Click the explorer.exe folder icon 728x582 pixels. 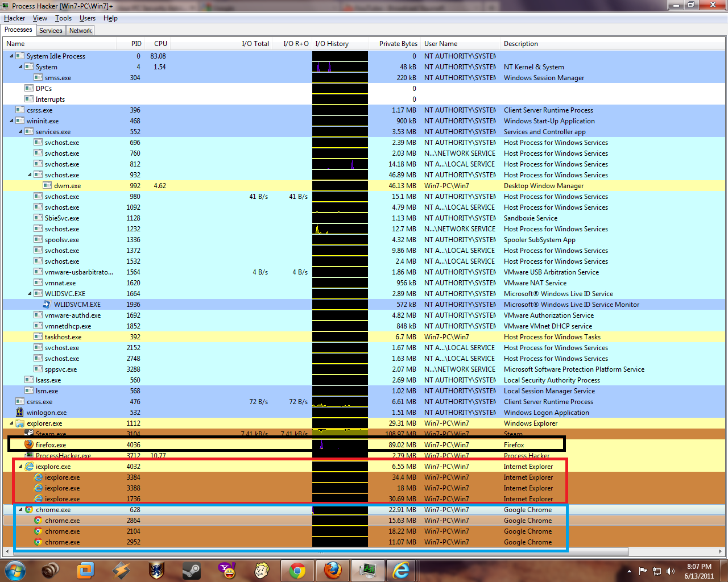pyautogui.click(x=20, y=423)
